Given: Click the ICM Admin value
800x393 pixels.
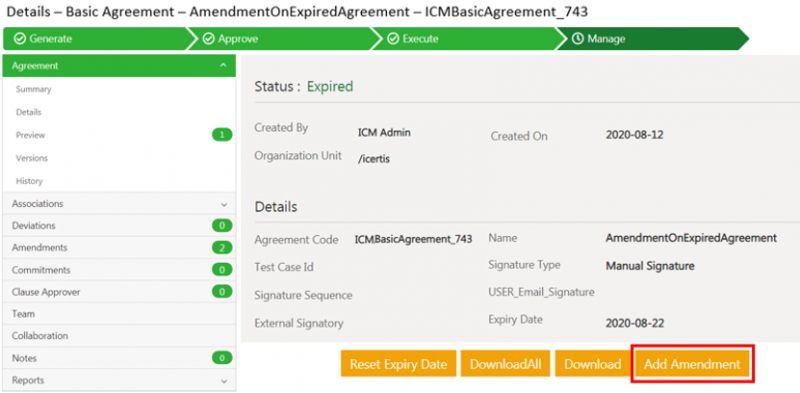Looking at the screenshot, I should pyautogui.click(x=384, y=133).
